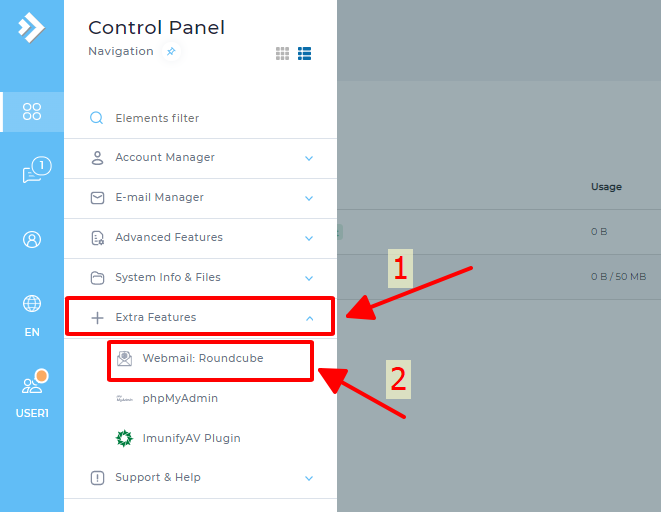Open the dashboard widgets icon in sidebar
The image size is (661, 512).
click(x=32, y=111)
